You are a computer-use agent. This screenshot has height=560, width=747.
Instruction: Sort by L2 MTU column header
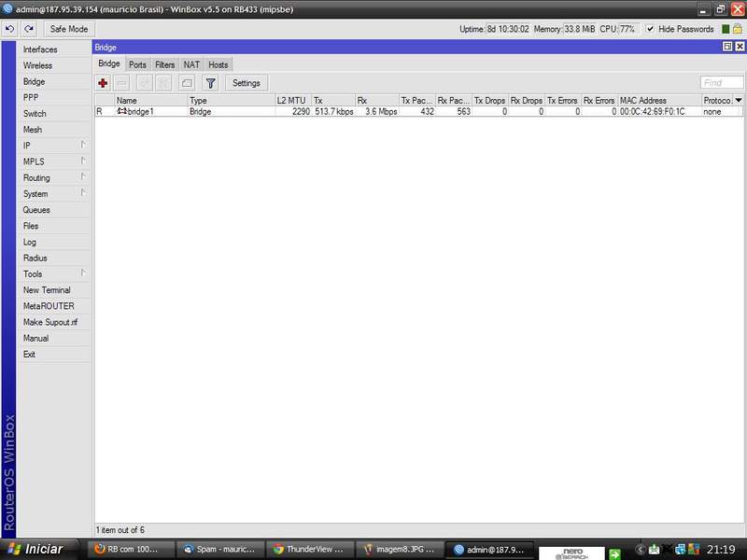pyautogui.click(x=293, y=101)
